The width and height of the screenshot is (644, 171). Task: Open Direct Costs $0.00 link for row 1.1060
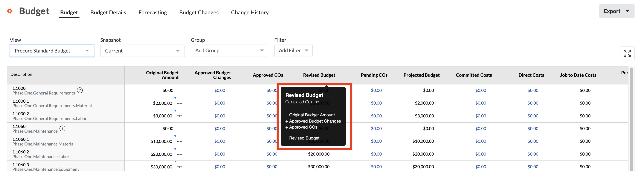(x=533, y=129)
